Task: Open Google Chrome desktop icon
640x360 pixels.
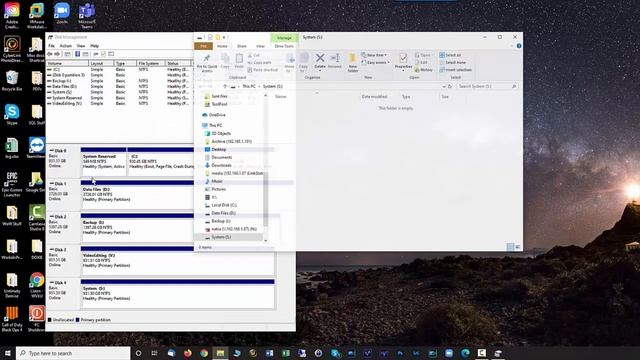Action: pos(37,285)
